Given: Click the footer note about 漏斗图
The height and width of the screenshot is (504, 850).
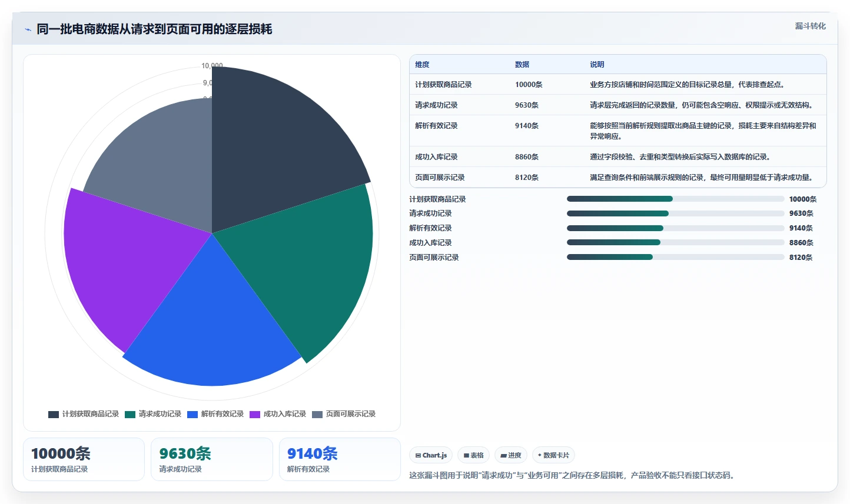Looking at the screenshot, I should pyautogui.click(x=573, y=475).
